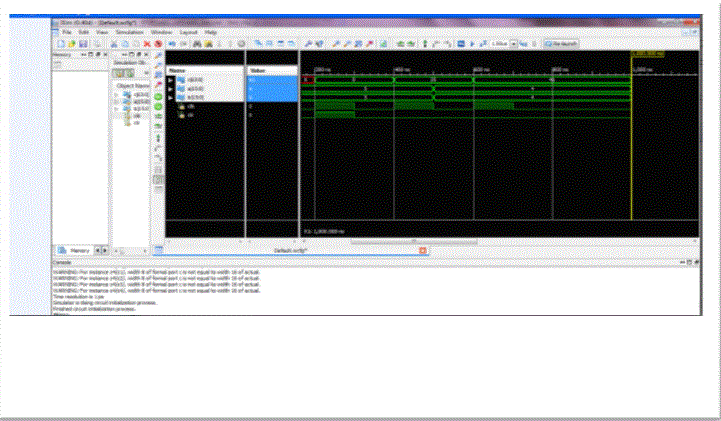Click the Re-launch button
Image resolution: width=721 pixels, height=421 pixels.
[x=562, y=44]
